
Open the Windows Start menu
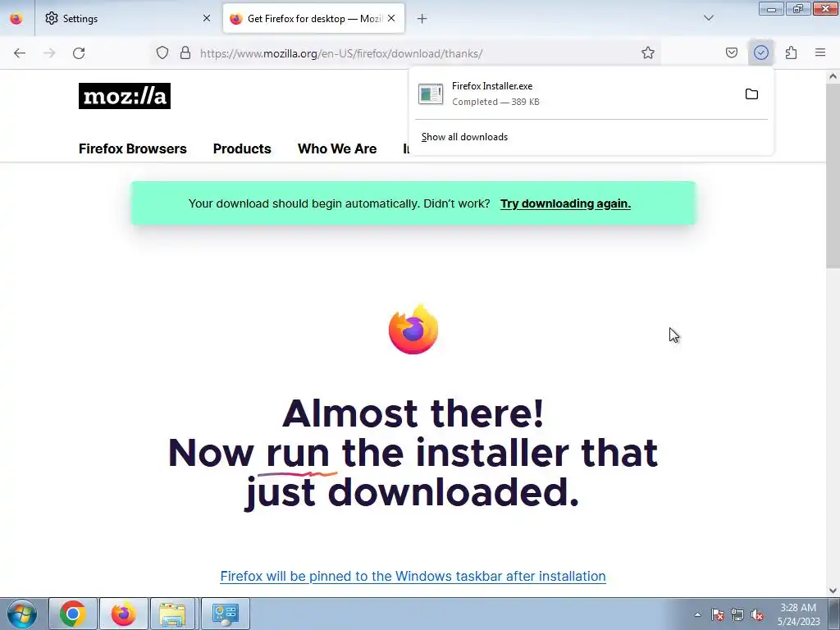[x=22, y=614]
